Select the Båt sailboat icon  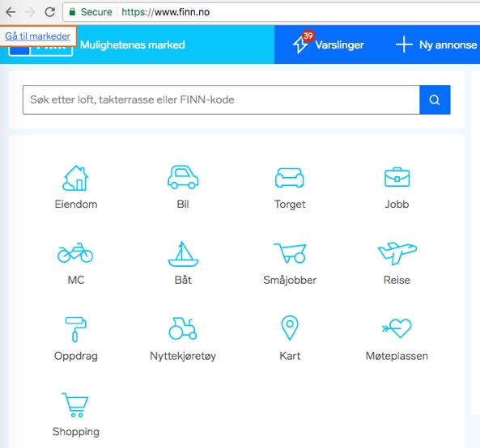click(183, 254)
